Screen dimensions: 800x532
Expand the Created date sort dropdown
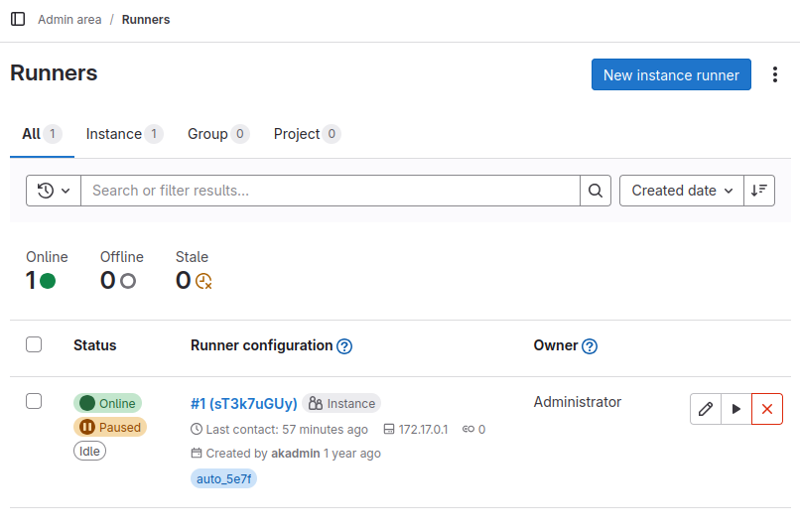point(682,191)
